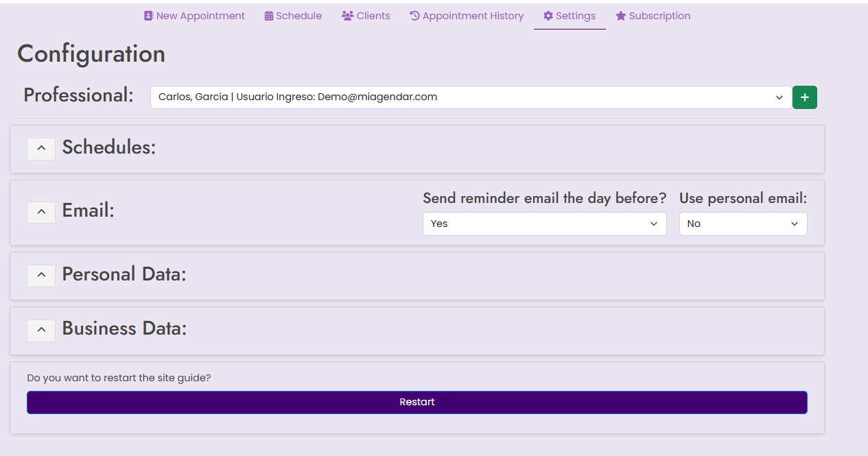
Task: Open the Use personal email dropdown
Action: (x=743, y=224)
